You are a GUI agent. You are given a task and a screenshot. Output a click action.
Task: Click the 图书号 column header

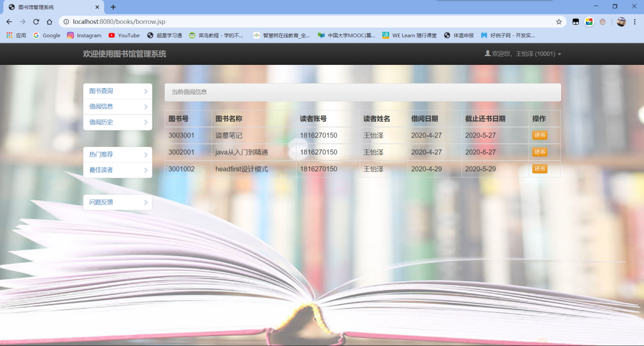pyautogui.click(x=178, y=119)
